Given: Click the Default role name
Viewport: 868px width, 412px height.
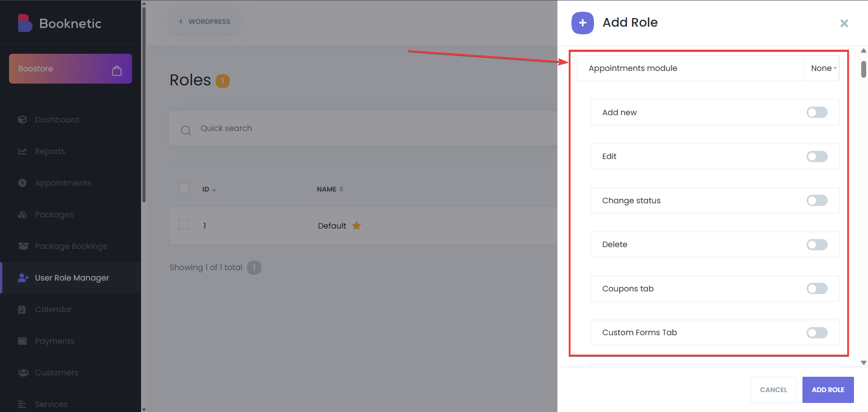Looking at the screenshot, I should [332, 226].
